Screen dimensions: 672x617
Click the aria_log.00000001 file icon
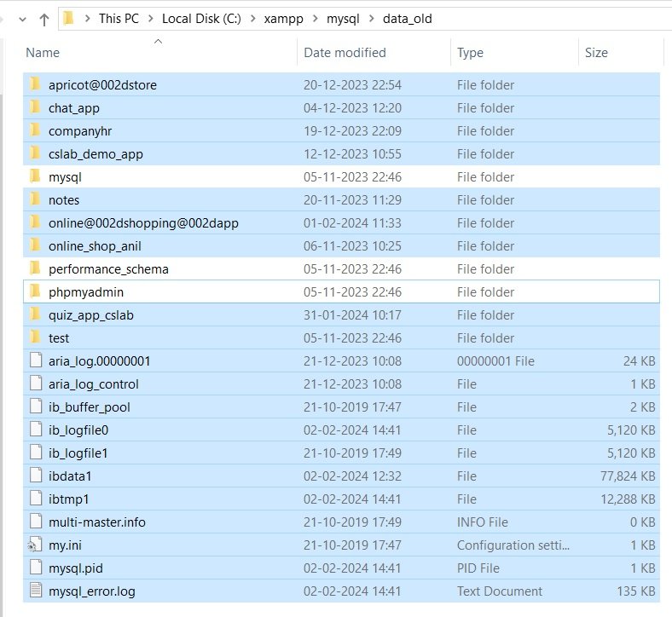36,360
